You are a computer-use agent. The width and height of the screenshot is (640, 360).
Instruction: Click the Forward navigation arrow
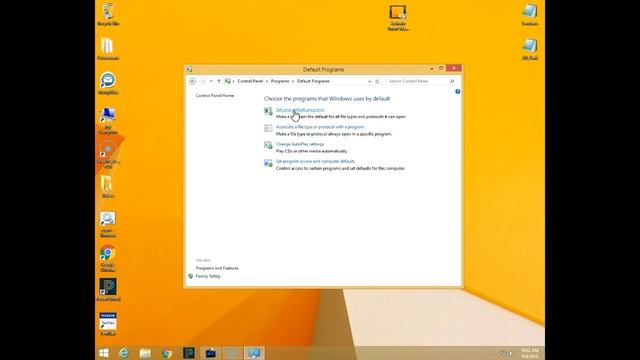coord(203,81)
